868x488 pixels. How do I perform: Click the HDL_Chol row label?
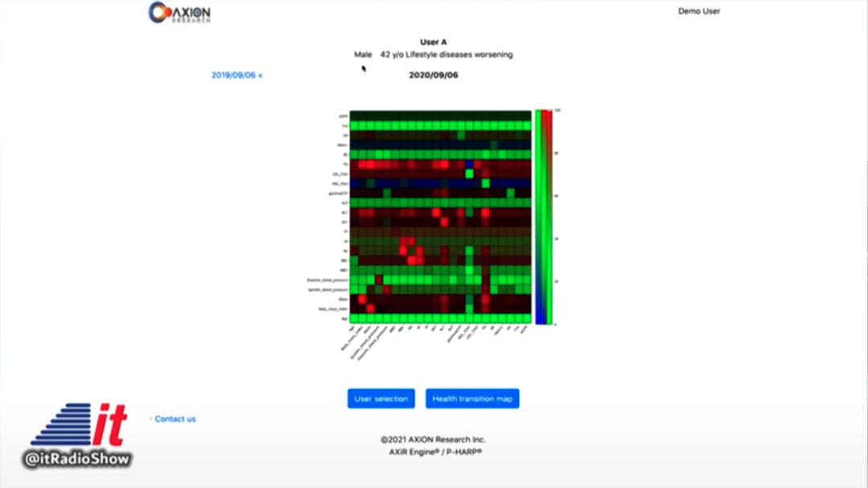pyautogui.click(x=339, y=183)
